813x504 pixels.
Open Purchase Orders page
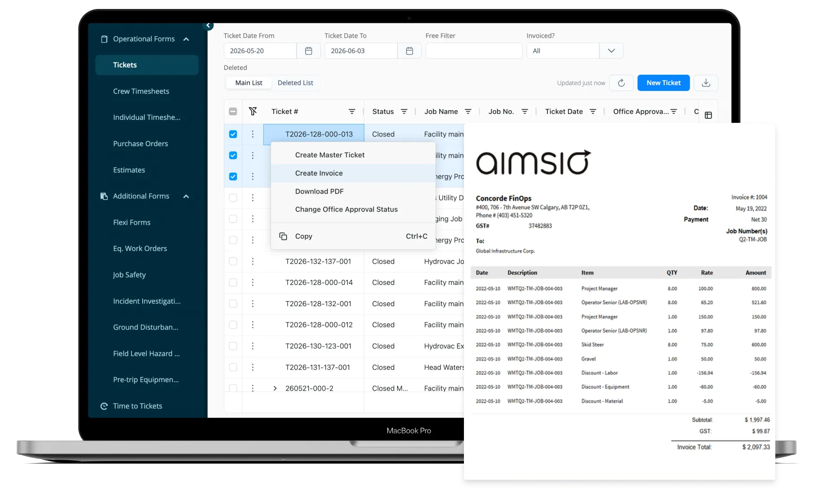pos(140,143)
